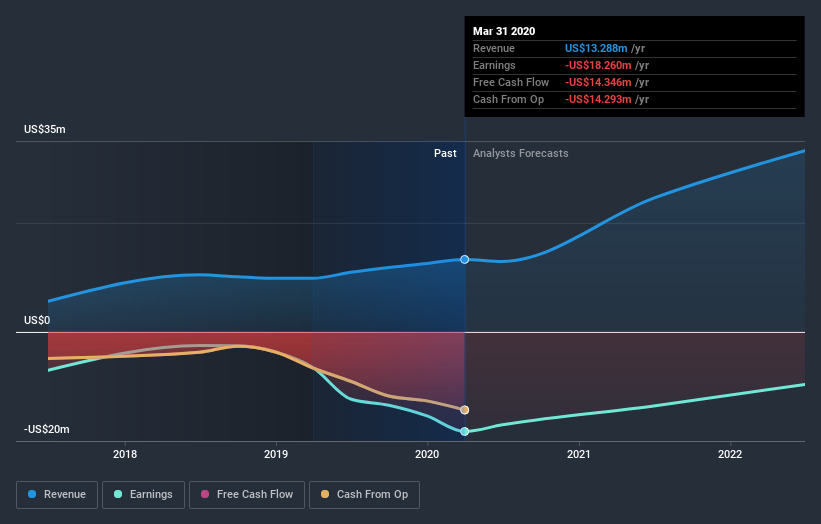Click the US$0 y-axis label
The width and height of the screenshot is (821, 524).
point(37,320)
